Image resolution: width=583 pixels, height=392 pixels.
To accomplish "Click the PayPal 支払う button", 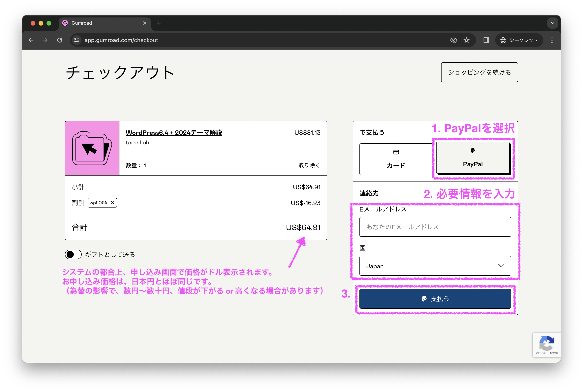I will click(x=435, y=298).
